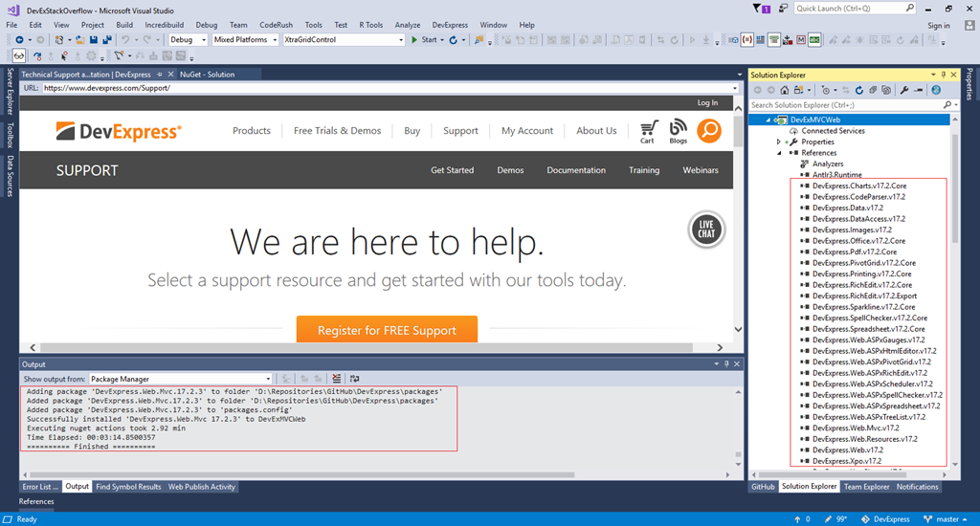Click the Quick Launch search field
The width and height of the screenshot is (980, 526).
pos(855,8)
